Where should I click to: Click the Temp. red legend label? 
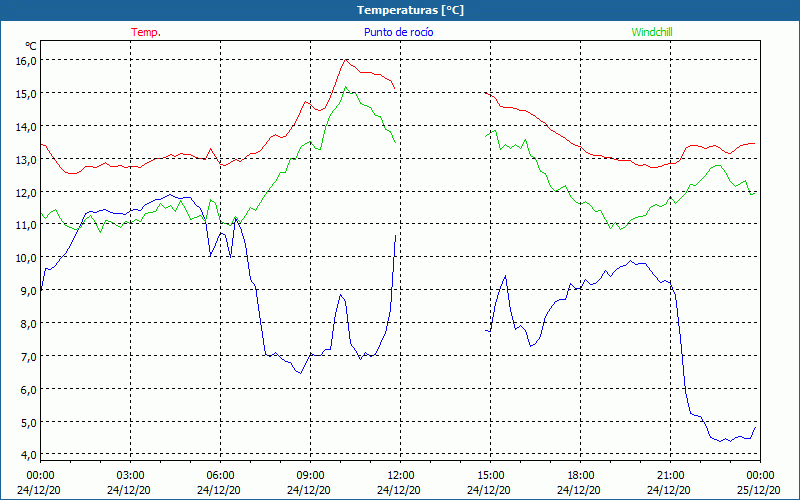point(146,32)
